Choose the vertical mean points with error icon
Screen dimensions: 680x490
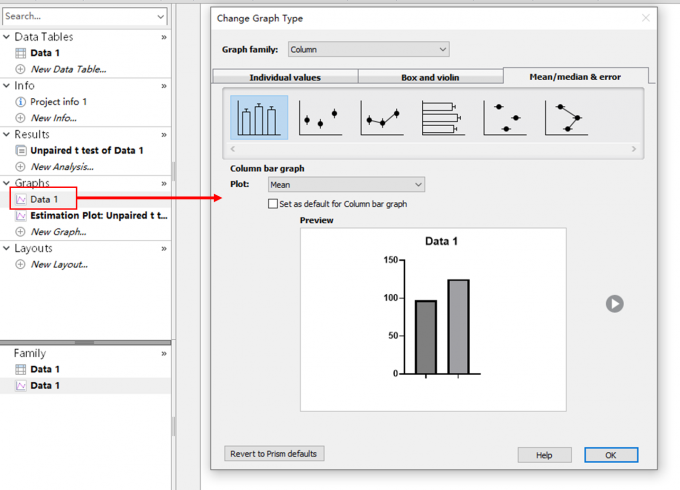[x=320, y=118]
